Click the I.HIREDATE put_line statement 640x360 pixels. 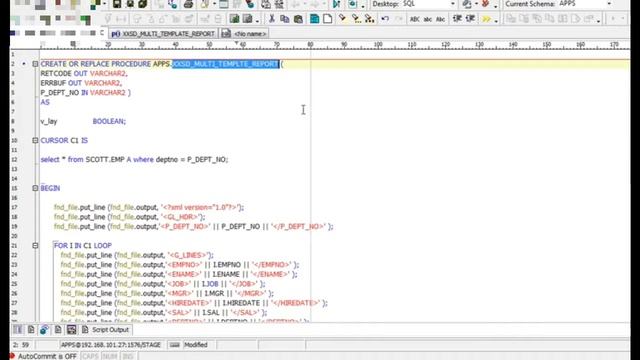194,303
